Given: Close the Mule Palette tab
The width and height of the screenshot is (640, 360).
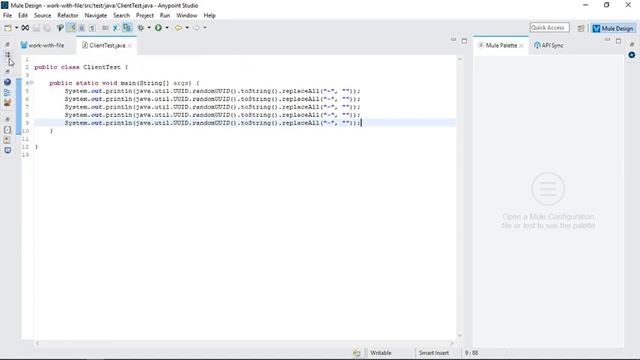Looking at the screenshot, I should [521, 46].
